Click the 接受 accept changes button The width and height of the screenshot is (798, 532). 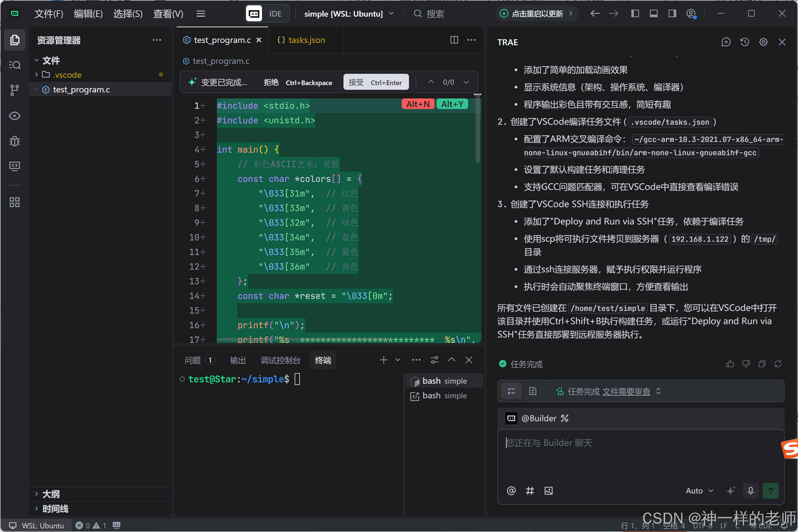376,82
